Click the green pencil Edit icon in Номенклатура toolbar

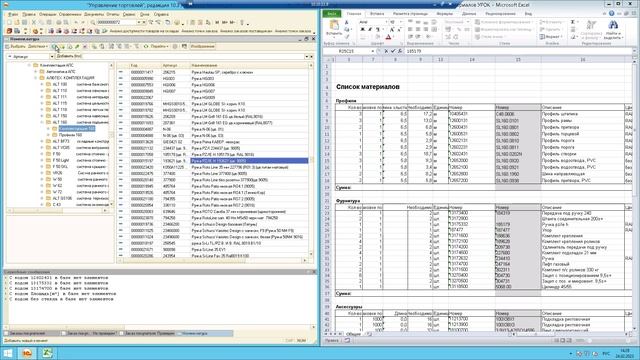(77, 47)
